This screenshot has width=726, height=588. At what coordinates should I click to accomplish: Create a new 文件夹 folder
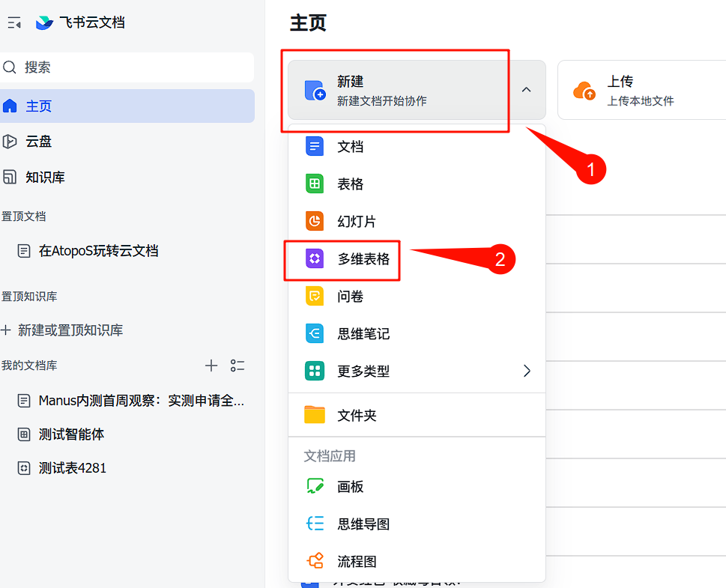pyautogui.click(x=417, y=415)
